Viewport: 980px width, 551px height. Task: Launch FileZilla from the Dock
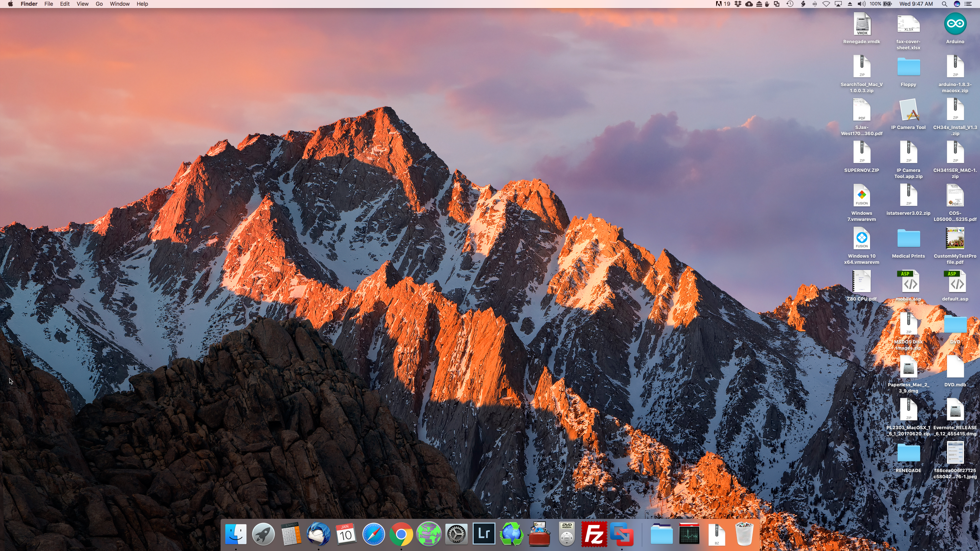(594, 533)
